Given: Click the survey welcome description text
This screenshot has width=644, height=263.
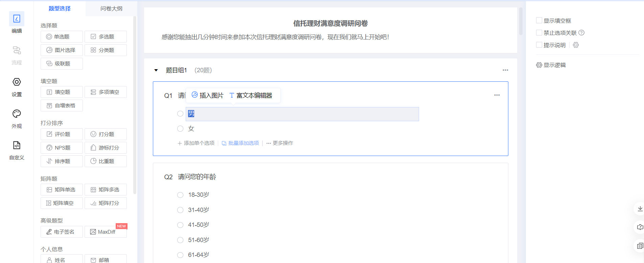Looking at the screenshot, I should (x=275, y=37).
